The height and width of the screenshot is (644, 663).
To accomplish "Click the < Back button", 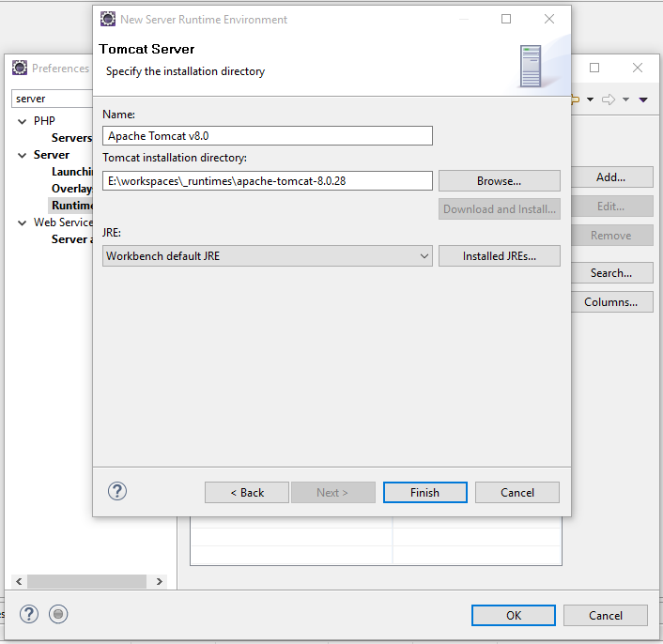I will point(247,493).
